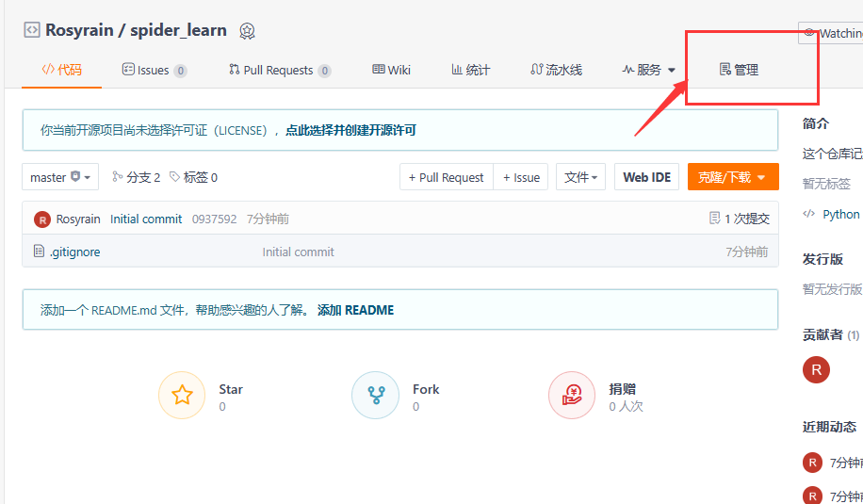This screenshot has width=863, height=504.
Task: Click the 发行版 heading
Action: click(x=822, y=259)
